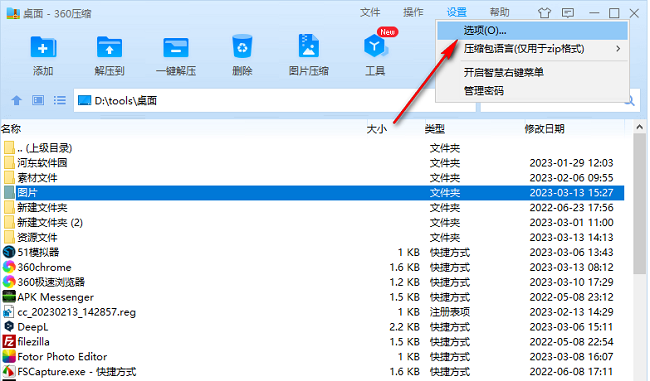Click the 360压缩 app logo in title bar
This screenshot has height=381, width=650.
pos(13,13)
